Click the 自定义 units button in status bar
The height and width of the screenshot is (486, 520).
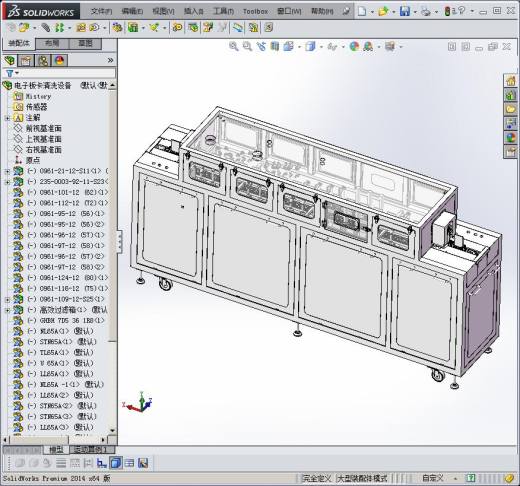click(433, 478)
